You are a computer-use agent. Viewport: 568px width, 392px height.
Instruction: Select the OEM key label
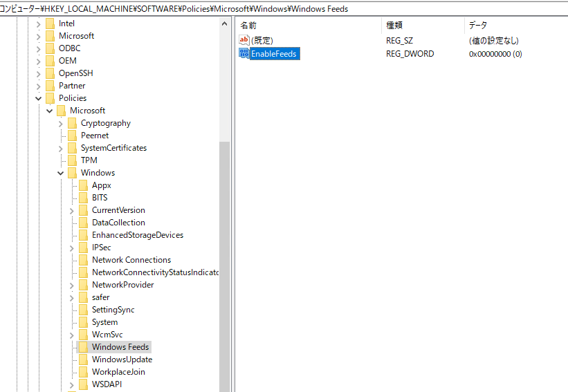(x=68, y=61)
